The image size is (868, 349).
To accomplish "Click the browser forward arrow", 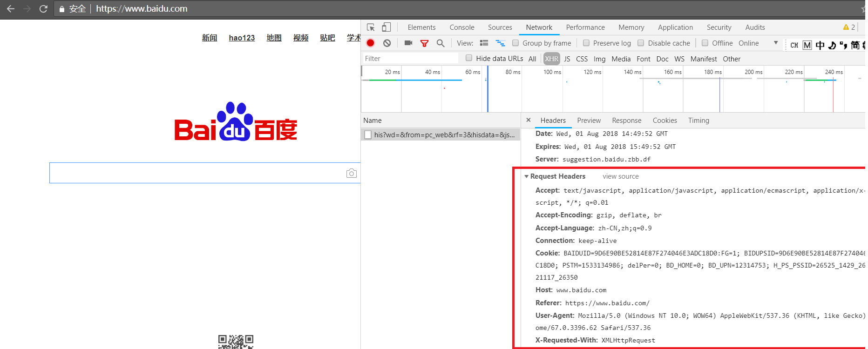I will 27,8.
